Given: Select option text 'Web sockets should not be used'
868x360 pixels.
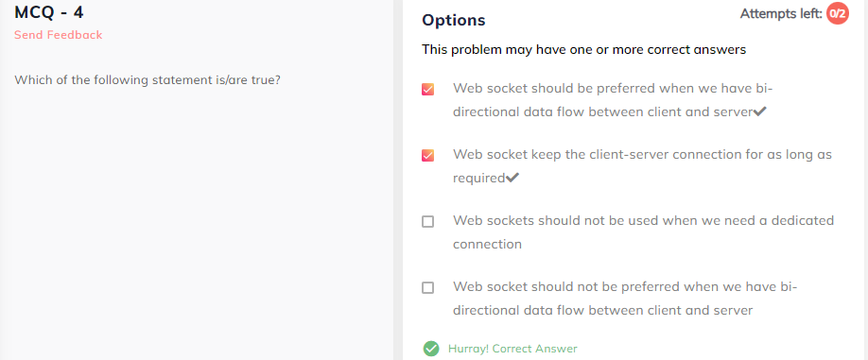Looking at the screenshot, I should pyautogui.click(x=556, y=221).
